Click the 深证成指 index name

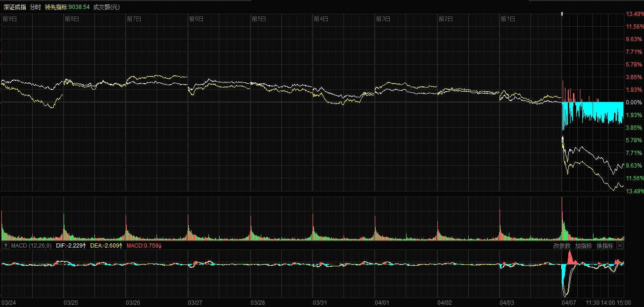coord(14,7)
